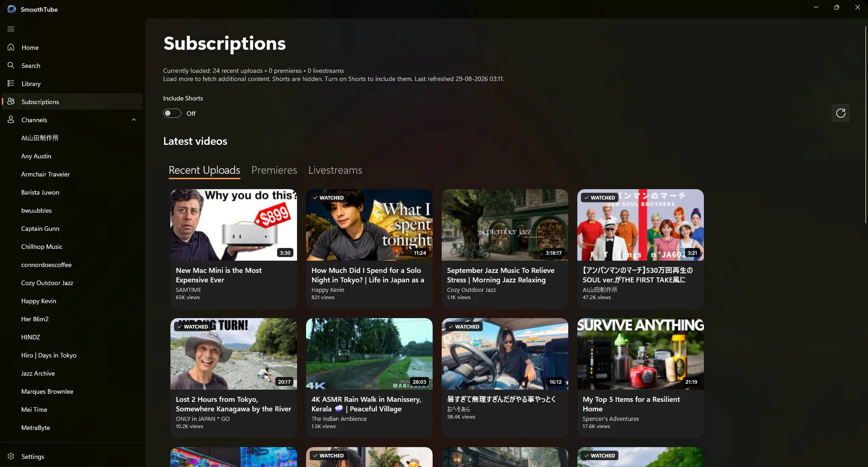Click The Indian Ambience channel name
Image resolution: width=868 pixels, height=467 pixels.
[x=339, y=419]
